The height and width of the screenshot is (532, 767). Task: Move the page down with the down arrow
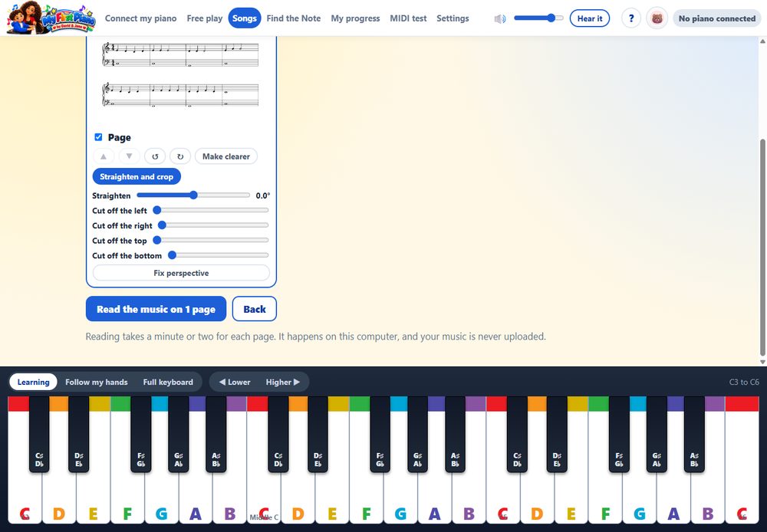129,156
